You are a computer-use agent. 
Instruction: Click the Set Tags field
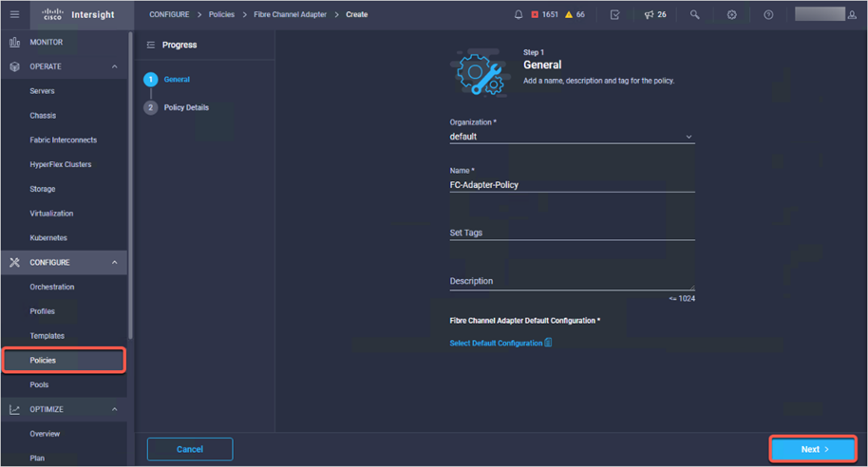pos(572,233)
